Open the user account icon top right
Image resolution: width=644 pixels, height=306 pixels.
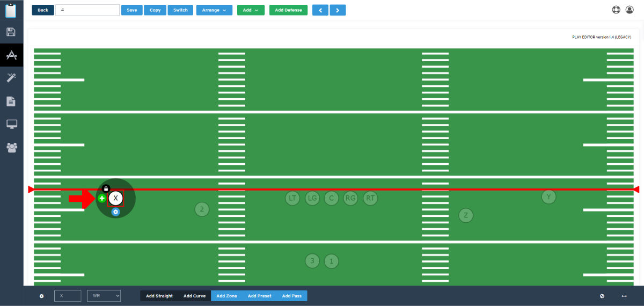tap(630, 10)
